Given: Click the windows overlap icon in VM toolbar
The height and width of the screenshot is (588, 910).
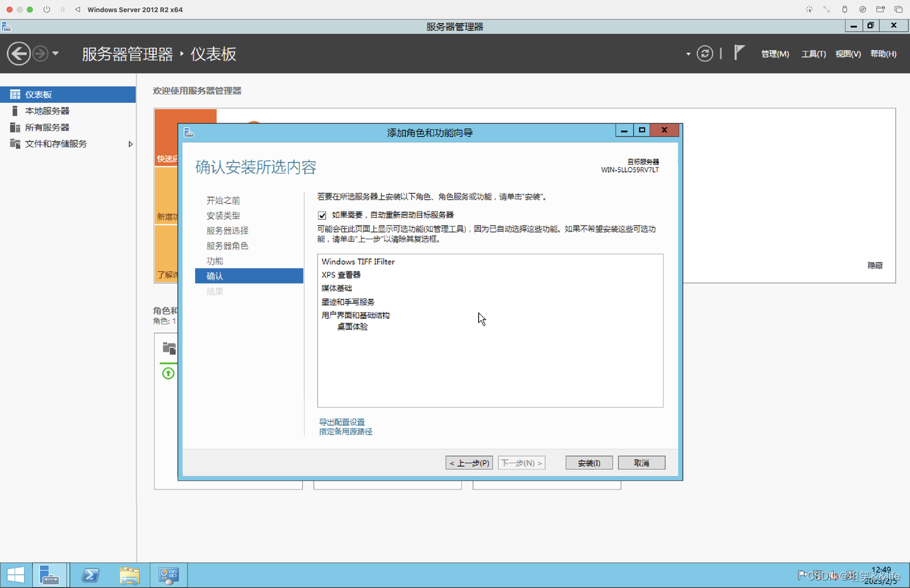Looking at the screenshot, I should tap(898, 9).
